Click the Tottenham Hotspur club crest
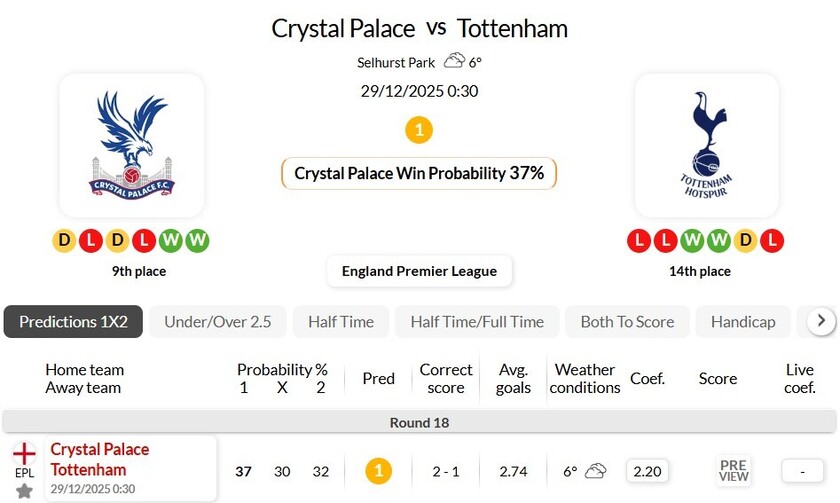840x503 pixels. (707, 145)
